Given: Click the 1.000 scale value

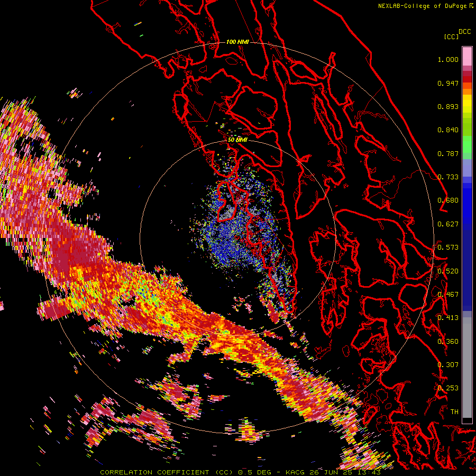Looking at the screenshot, I should 448,59.
